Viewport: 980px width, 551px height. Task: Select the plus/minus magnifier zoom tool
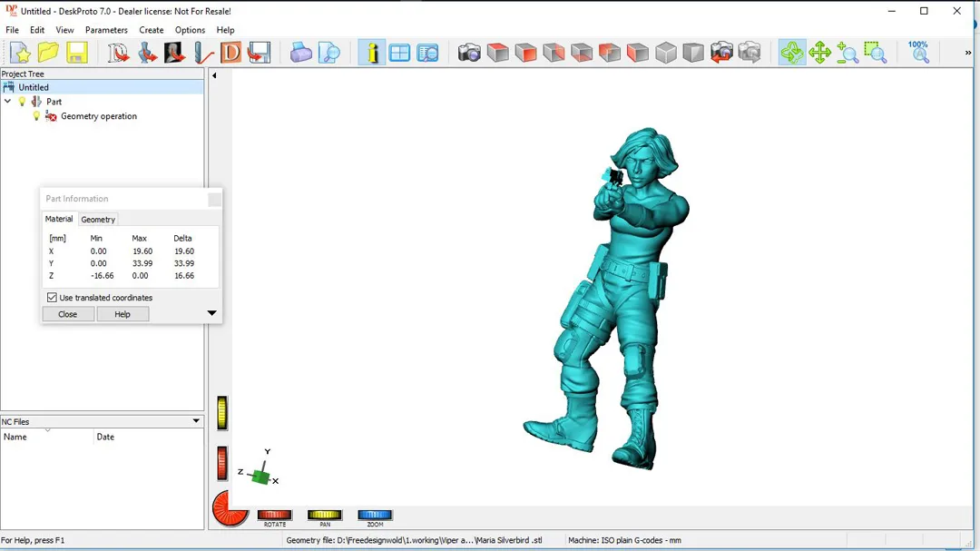coord(848,53)
